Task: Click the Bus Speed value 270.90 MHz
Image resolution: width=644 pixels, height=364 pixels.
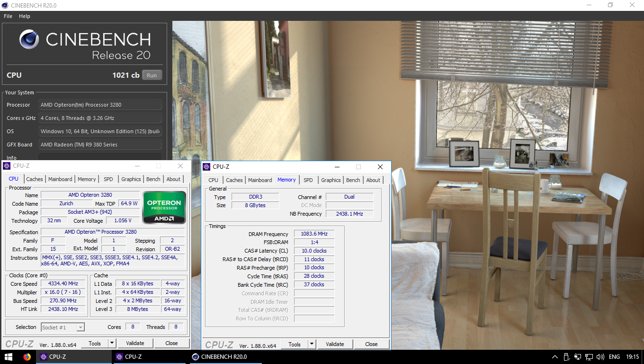Action: (x=63, y=301)
